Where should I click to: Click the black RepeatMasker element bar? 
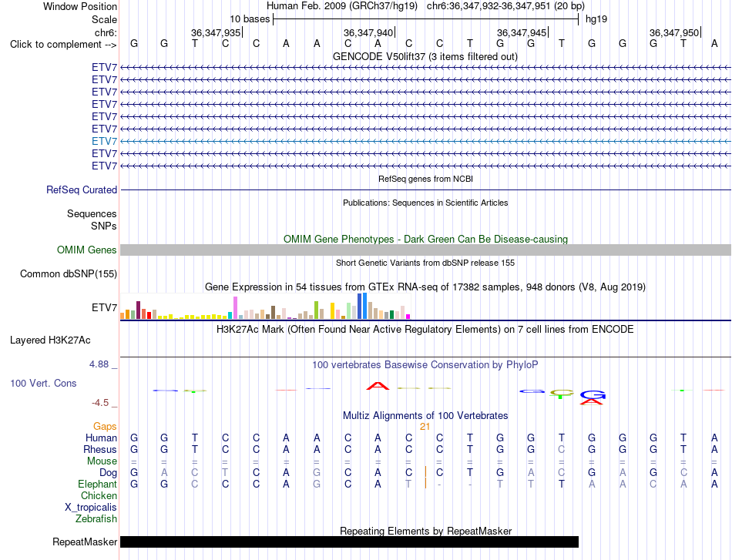pyautogui.click(x=349, y=542)
